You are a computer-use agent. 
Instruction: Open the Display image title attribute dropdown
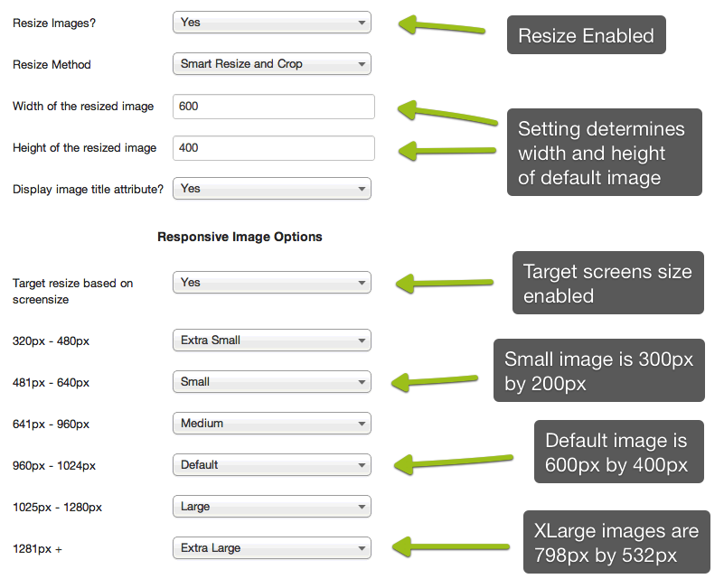point(271,189)
